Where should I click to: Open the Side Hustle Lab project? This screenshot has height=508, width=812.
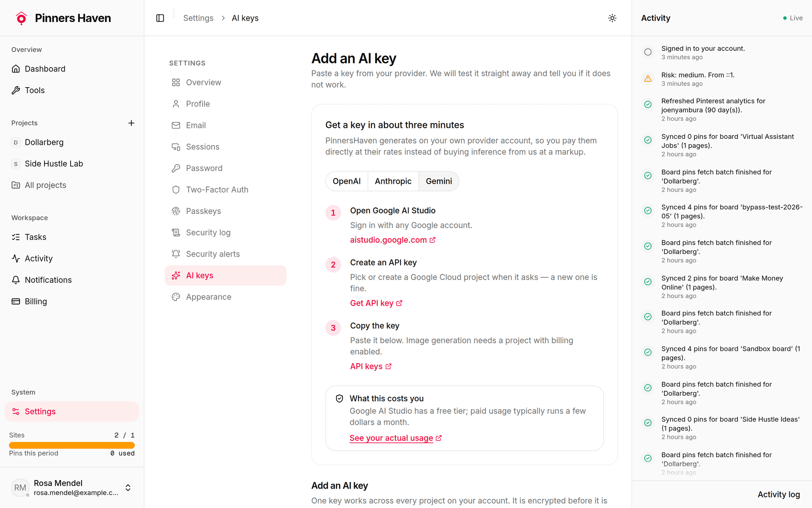click(72, 163)
